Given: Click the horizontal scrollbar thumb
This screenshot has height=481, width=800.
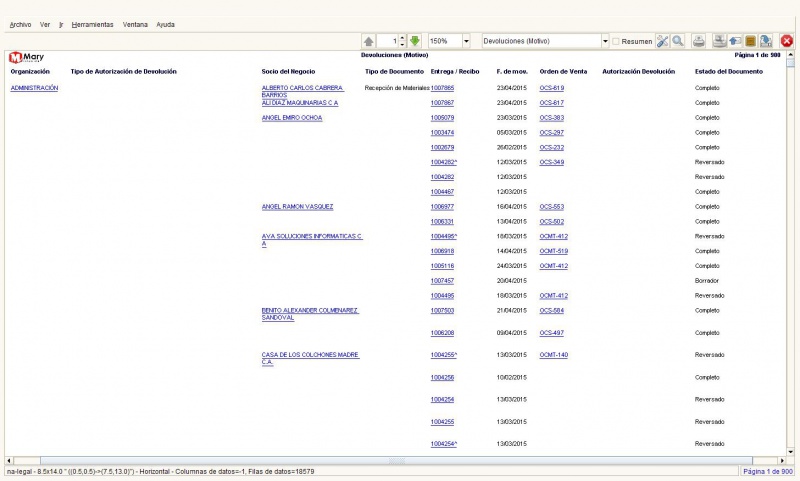Looking at the screenshot, I should coord(396,461).
